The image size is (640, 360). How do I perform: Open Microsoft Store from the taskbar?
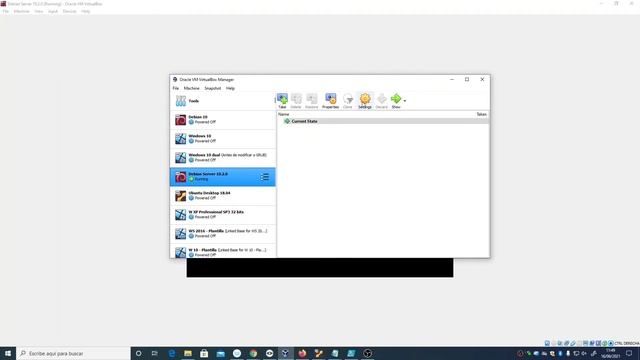204,353
